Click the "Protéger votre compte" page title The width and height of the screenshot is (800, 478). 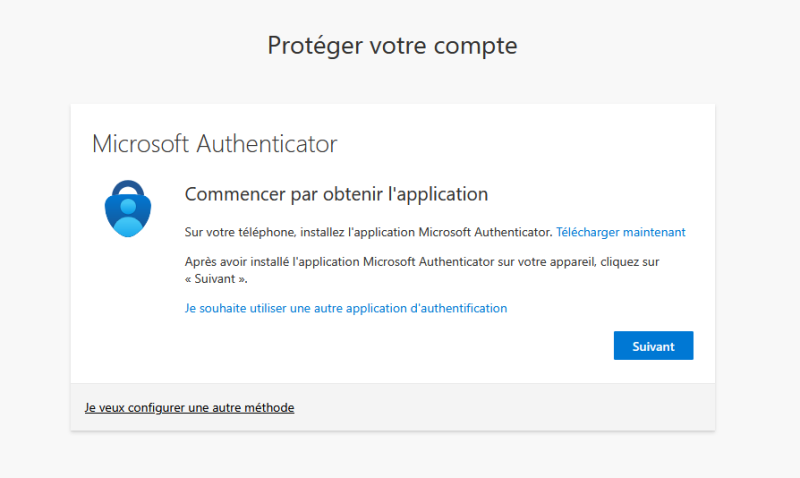tap(392, 45)
